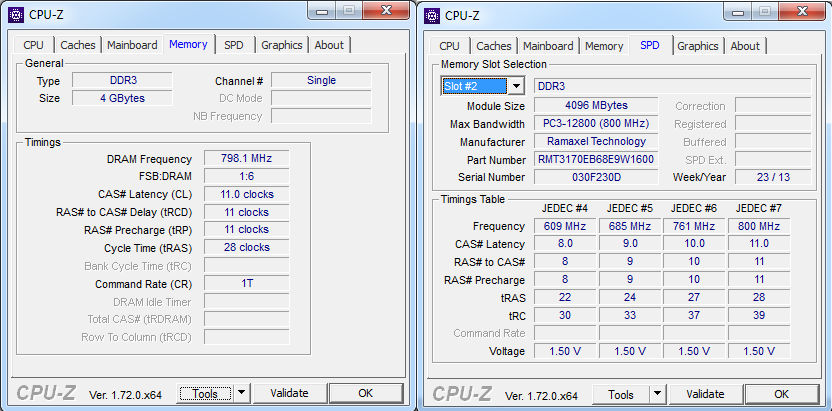This screenshot has width=832, height=411.
Task: Minimize the right CPU-Z window
Action: [x=739, y=13]
